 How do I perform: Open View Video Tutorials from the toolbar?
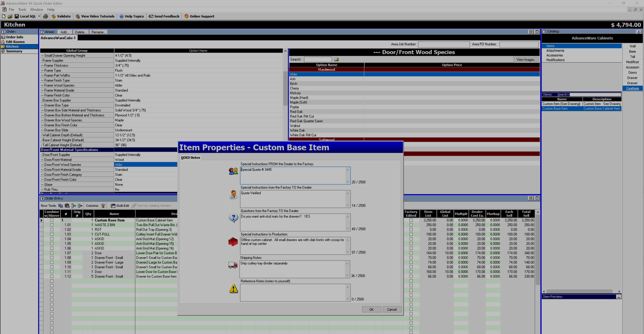(95, 16)
